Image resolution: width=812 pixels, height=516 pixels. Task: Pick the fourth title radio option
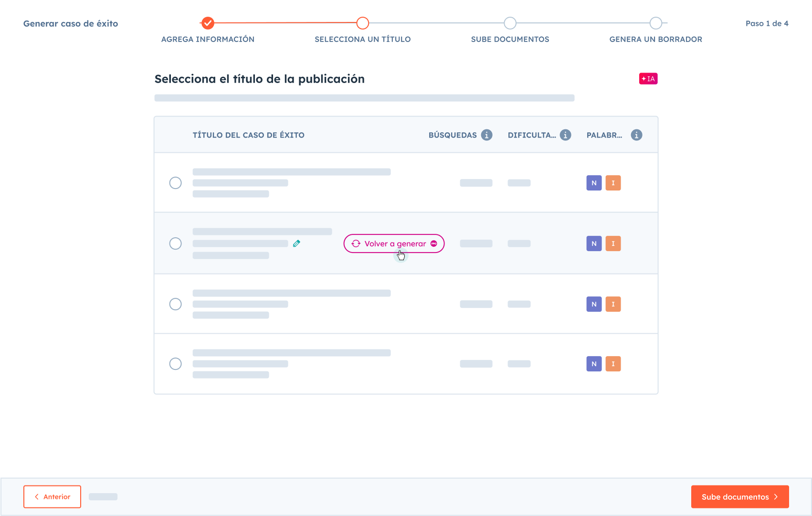[176, 364]
